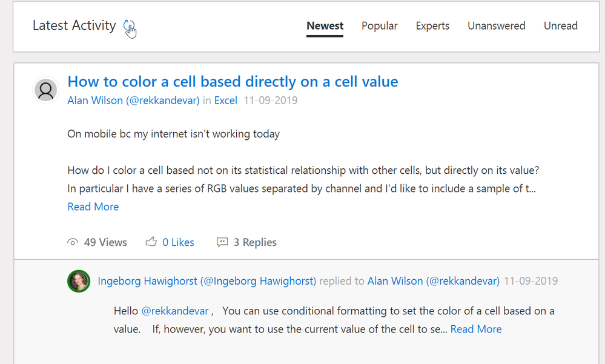Click the @rekkandevar mention in the reply
The width and height of the screenshot is (605, 364).
175,311
